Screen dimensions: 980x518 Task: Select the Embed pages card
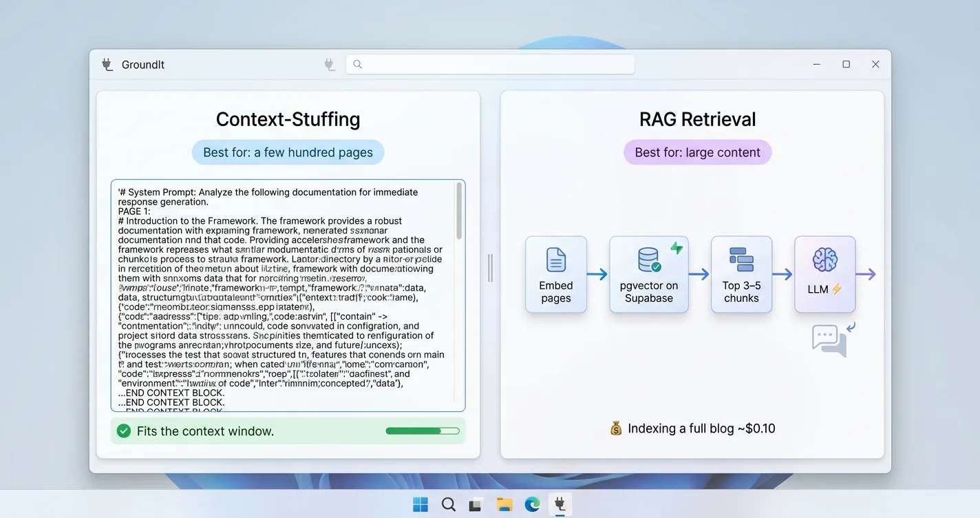click(556, 274)
